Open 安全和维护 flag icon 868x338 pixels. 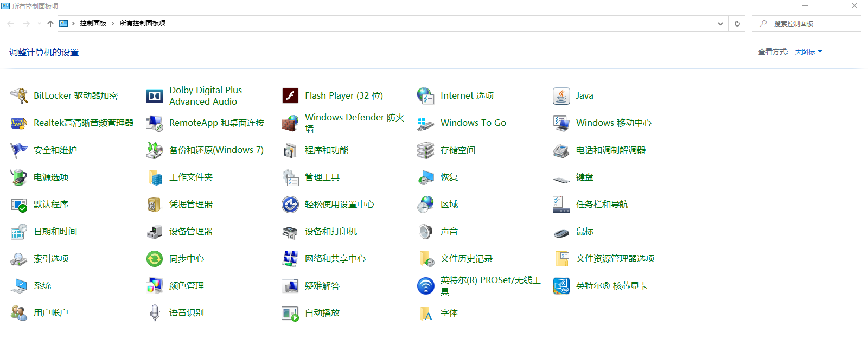(19, 150)
